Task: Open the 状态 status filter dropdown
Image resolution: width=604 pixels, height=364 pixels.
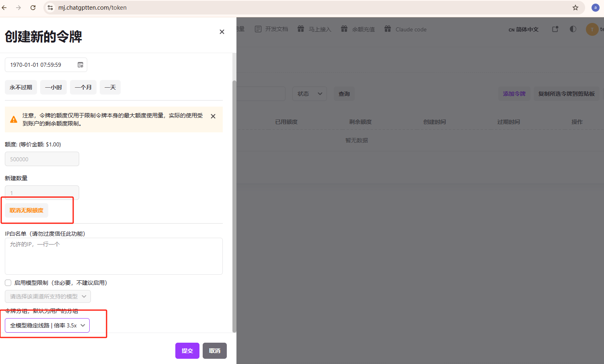Action: pyautogui.click(x=310, y=94)
